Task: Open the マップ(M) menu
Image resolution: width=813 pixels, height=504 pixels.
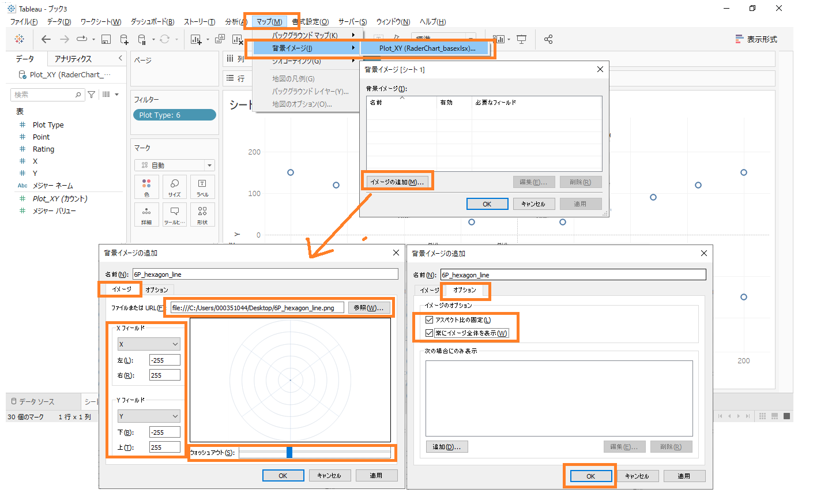Action: (x=269, y=22)
